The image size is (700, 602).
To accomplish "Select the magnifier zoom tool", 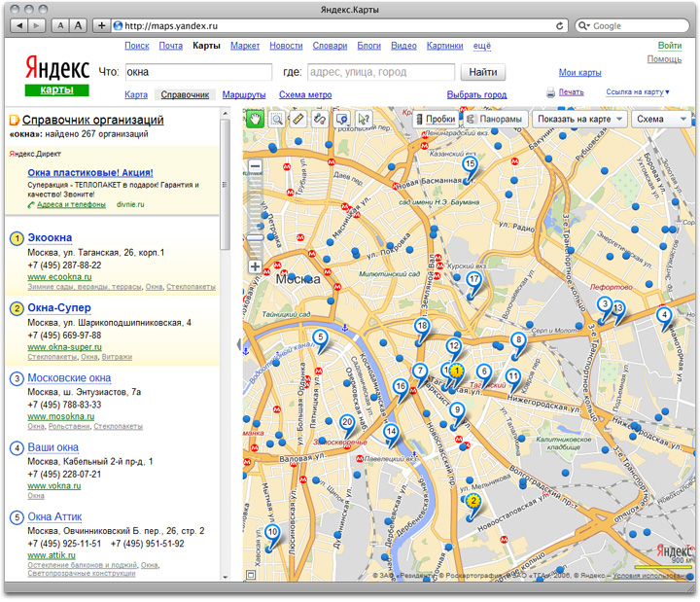I will pyautogui.click(x=277, y=119).
